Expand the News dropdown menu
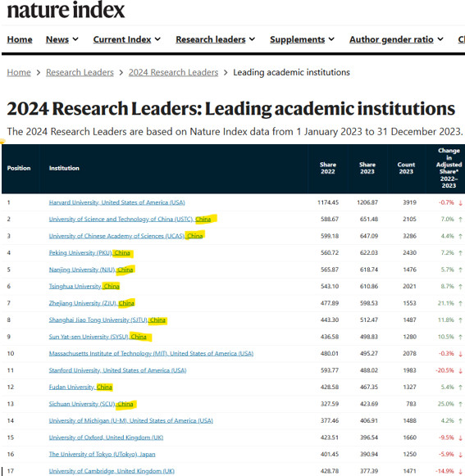 [x=62, y=39]
